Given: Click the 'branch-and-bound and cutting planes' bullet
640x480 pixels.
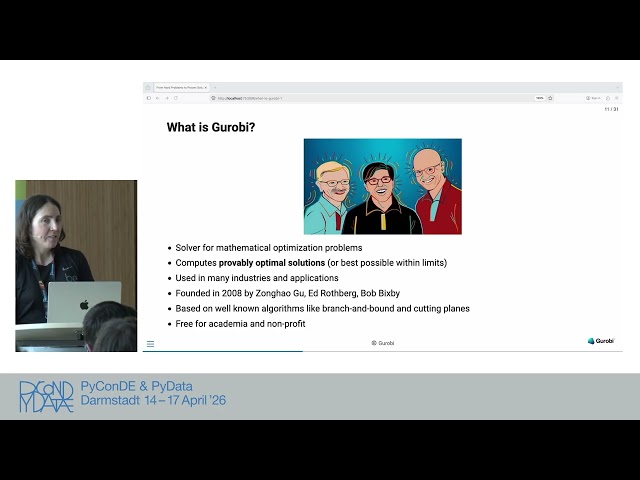Looking at the screenshot, I should coord(322,309).
